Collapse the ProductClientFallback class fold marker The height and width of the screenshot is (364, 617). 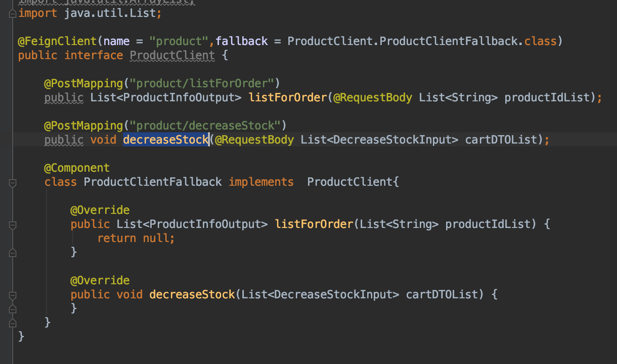13,183
